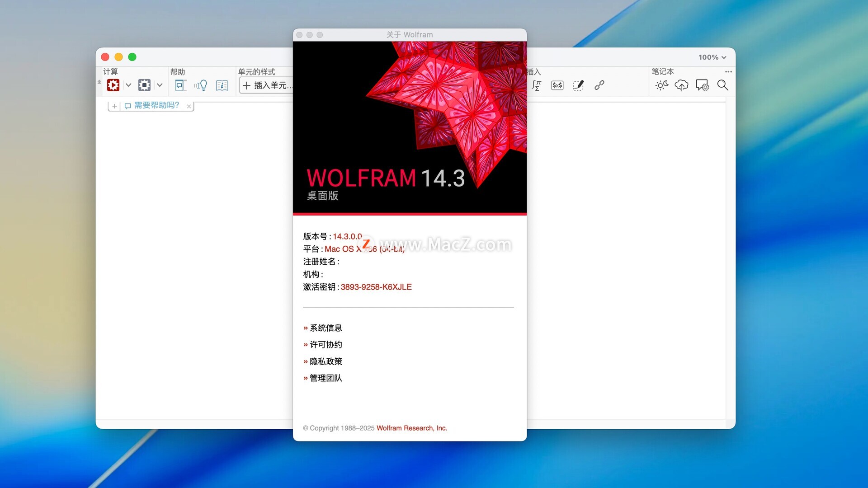Click the 计算 toolbar group label

[110, 72]
